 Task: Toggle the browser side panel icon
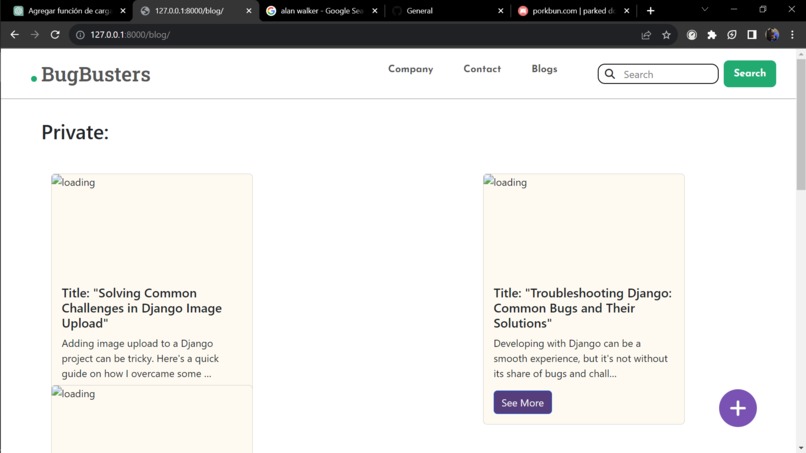click(752, 34)
